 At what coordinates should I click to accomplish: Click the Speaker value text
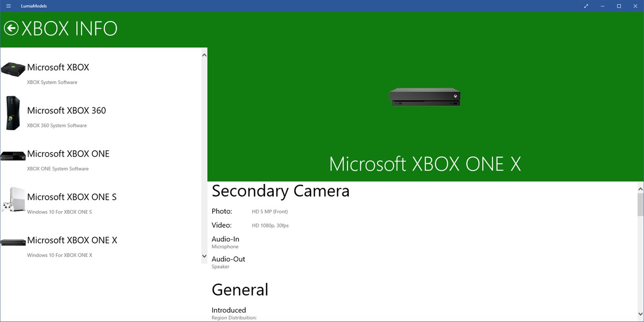220,267
